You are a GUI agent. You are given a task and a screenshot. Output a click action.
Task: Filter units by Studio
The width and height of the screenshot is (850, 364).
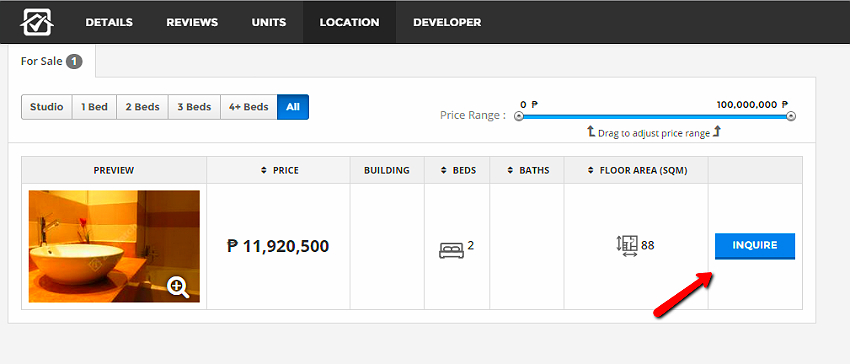point(47,107)
